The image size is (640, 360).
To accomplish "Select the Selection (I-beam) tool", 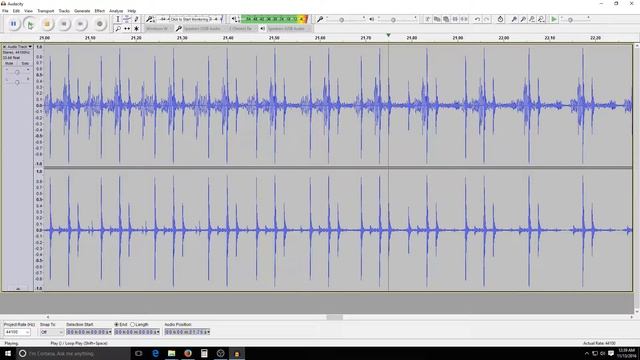I will coord(118,19).
